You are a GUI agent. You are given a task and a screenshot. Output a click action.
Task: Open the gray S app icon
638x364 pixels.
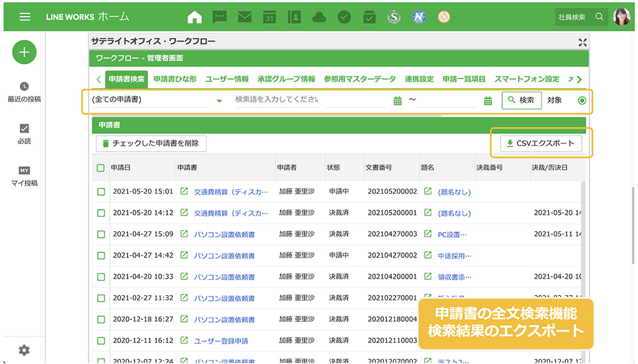pyautogui.click(x=394, y=17)
